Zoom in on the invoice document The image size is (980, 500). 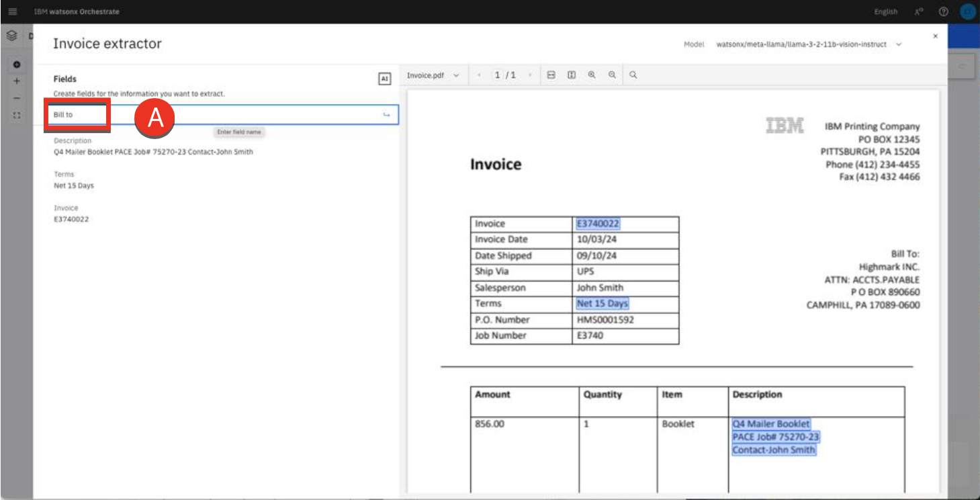point(592,75)
